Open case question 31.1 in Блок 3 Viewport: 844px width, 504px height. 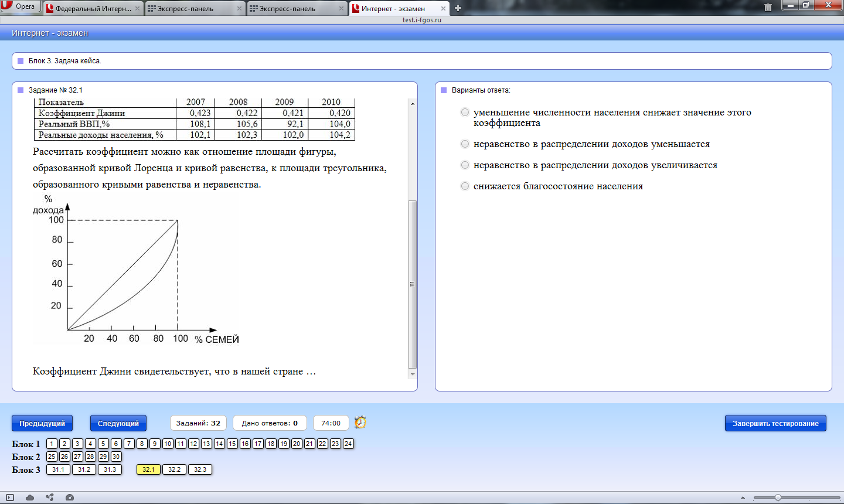58,469
